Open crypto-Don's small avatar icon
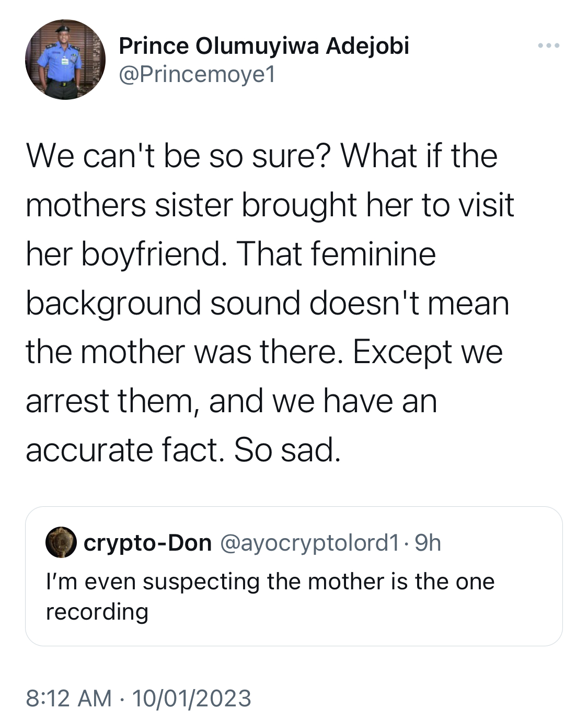 click(61, 542)
